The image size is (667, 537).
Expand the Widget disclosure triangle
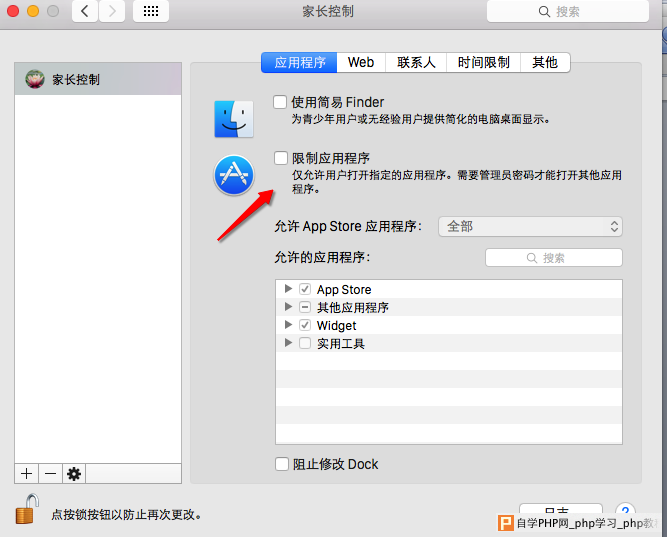tap(288, 325)
